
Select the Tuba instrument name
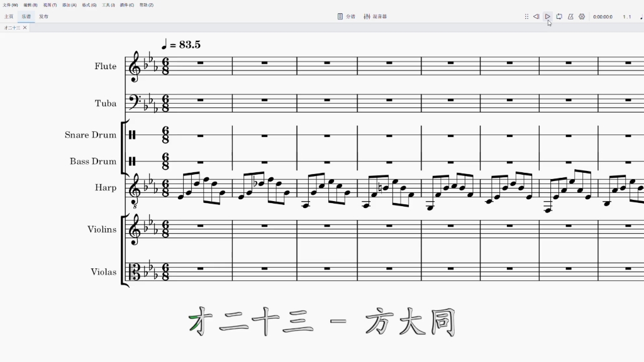click(106, 104)
